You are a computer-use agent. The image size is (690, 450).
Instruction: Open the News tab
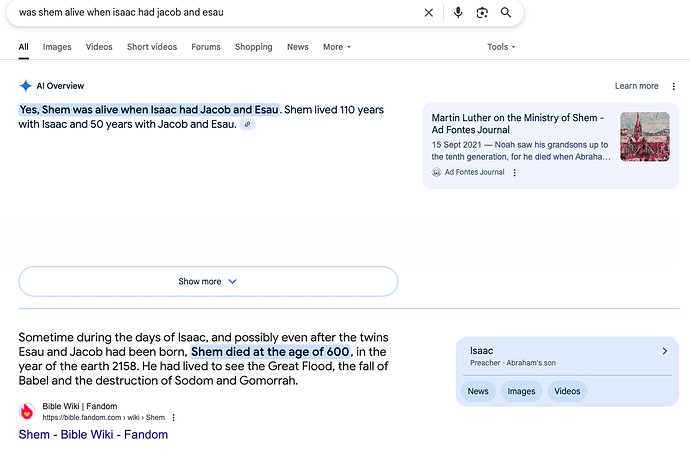297,47
